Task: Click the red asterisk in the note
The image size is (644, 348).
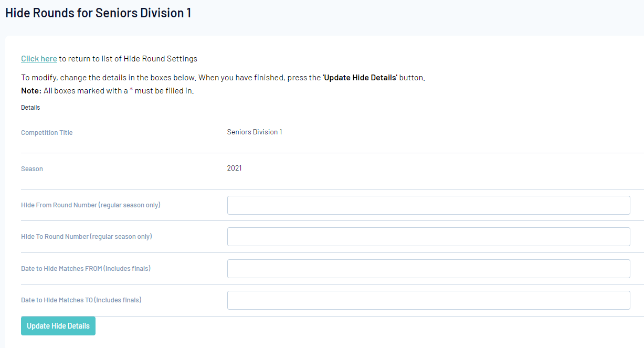Action: click(x=131, y=91)
